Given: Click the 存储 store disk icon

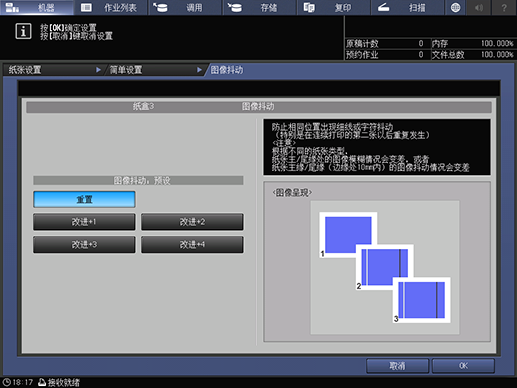Looking at the screenshot, I should [x=235, y=7].
